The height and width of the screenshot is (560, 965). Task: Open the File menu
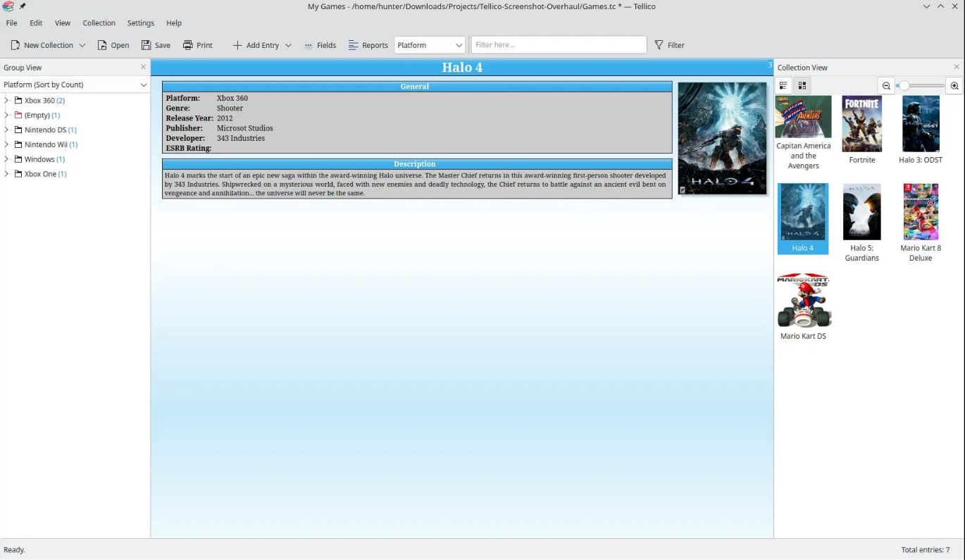[12, 23]
